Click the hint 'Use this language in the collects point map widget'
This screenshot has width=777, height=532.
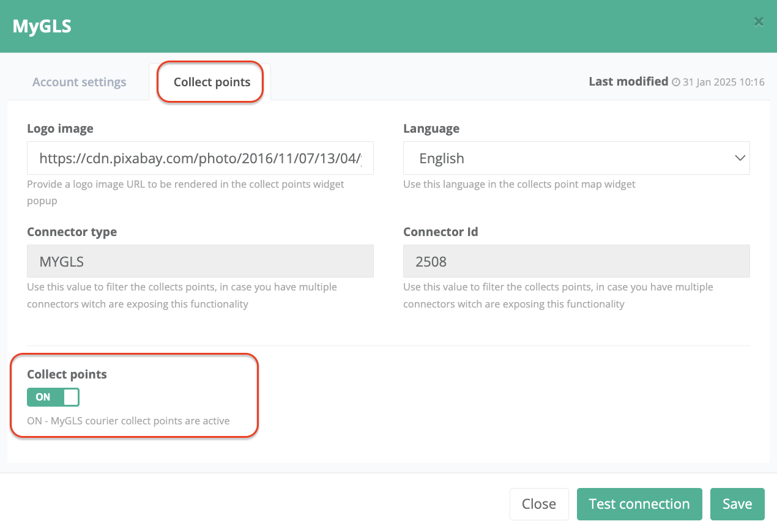[519, 184]
